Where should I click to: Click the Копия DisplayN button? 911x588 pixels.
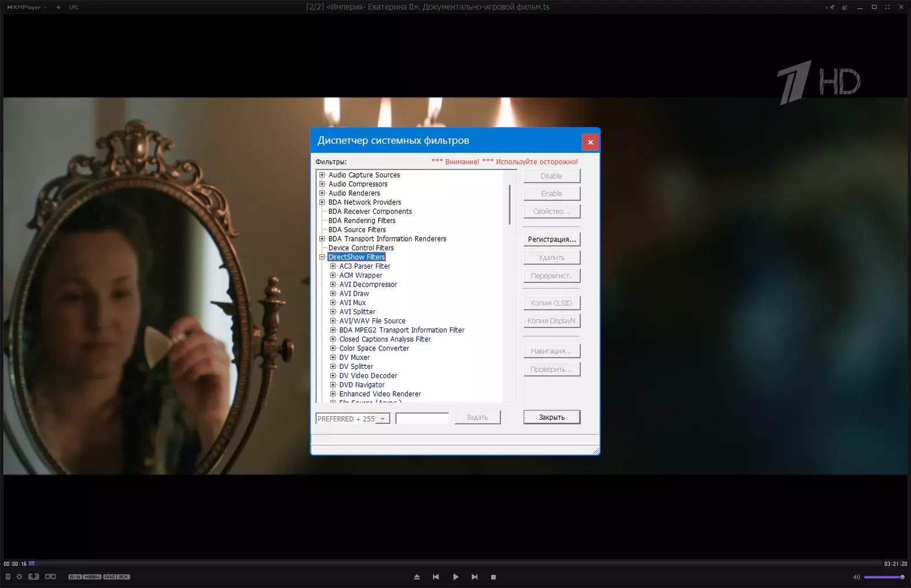pyautogui.click(x=552, y=321)
